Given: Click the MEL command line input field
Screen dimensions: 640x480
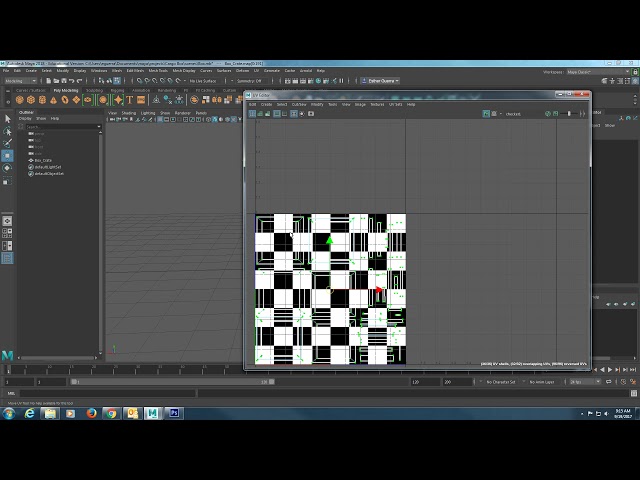Looking at the screenshot, I should pos(108,393).
